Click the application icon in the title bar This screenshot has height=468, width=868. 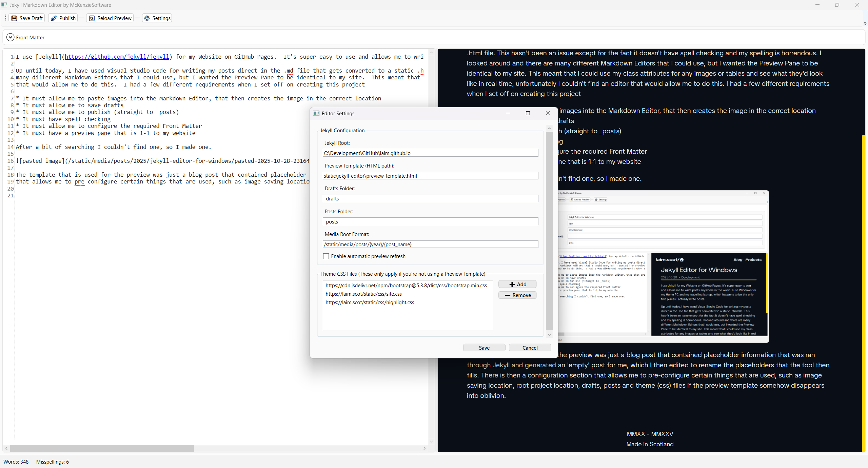pyautogui.click(x=4, y=5)
